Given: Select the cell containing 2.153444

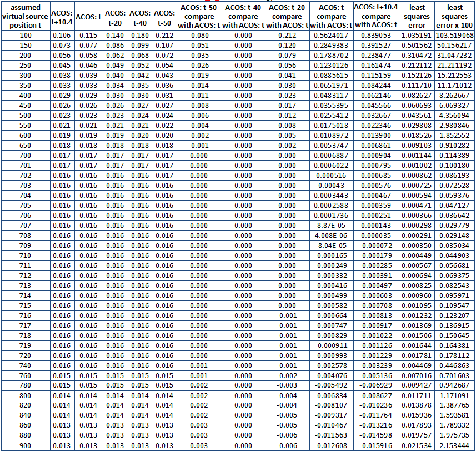Looking at the screenshot, I should (454, 445).
